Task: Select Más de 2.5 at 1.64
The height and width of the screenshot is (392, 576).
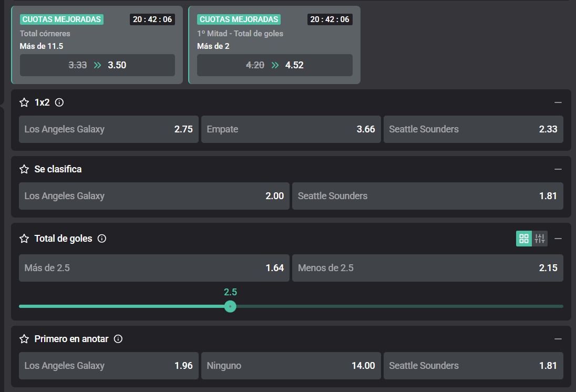Action: [x=155, y=268]
